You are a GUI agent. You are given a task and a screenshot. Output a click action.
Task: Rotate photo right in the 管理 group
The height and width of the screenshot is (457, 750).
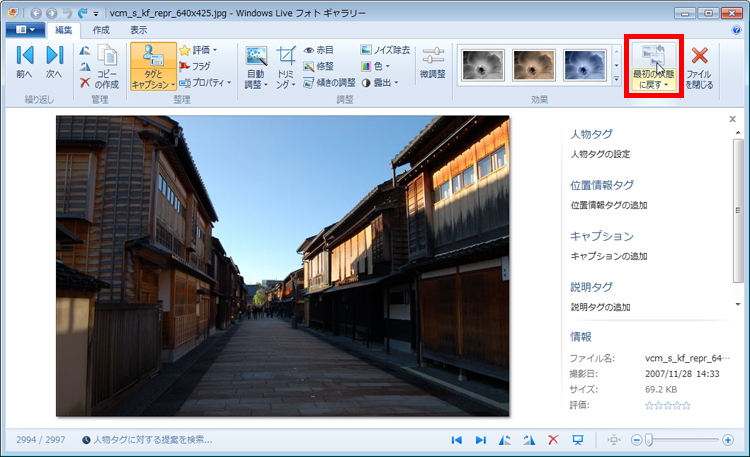[x=85, y=67]
